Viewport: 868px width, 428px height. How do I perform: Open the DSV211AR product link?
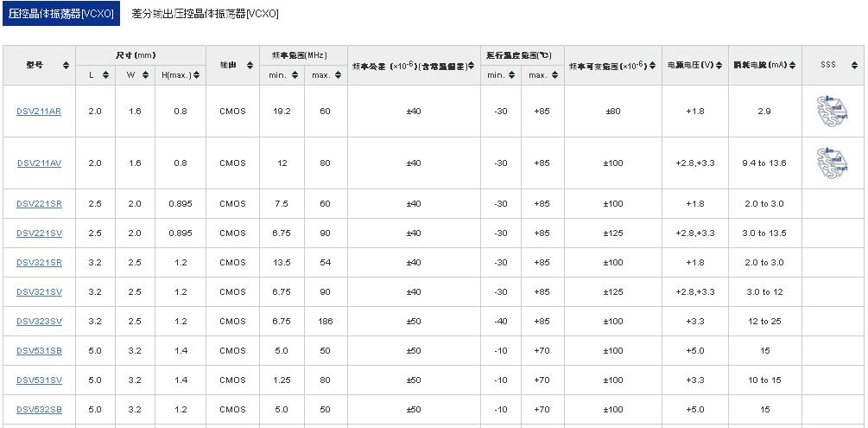point(39,112)
